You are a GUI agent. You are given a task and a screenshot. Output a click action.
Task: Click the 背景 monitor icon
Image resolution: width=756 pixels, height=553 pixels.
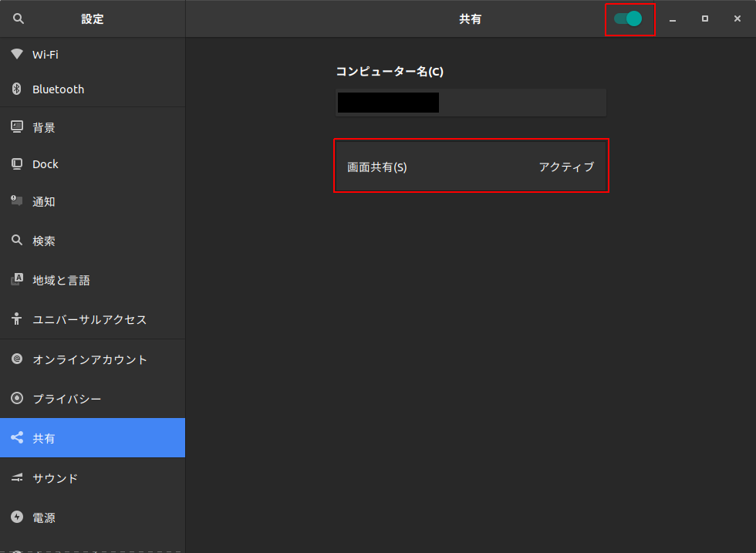tap(17, 126)
